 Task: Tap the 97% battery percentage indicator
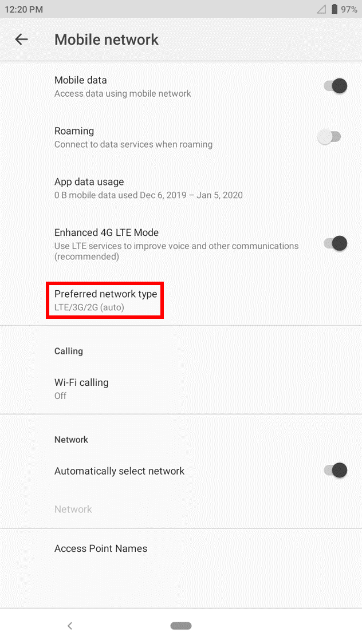350,9
